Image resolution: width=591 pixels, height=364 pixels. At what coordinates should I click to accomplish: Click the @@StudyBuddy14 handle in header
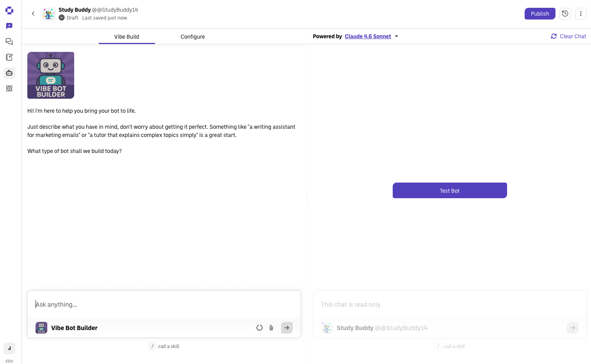pos(115,10)
